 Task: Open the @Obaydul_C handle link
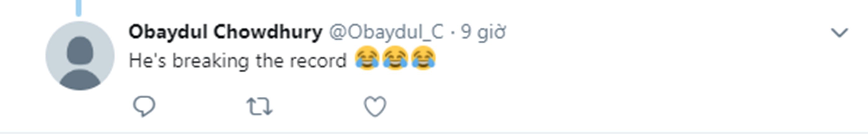point(386,33)
